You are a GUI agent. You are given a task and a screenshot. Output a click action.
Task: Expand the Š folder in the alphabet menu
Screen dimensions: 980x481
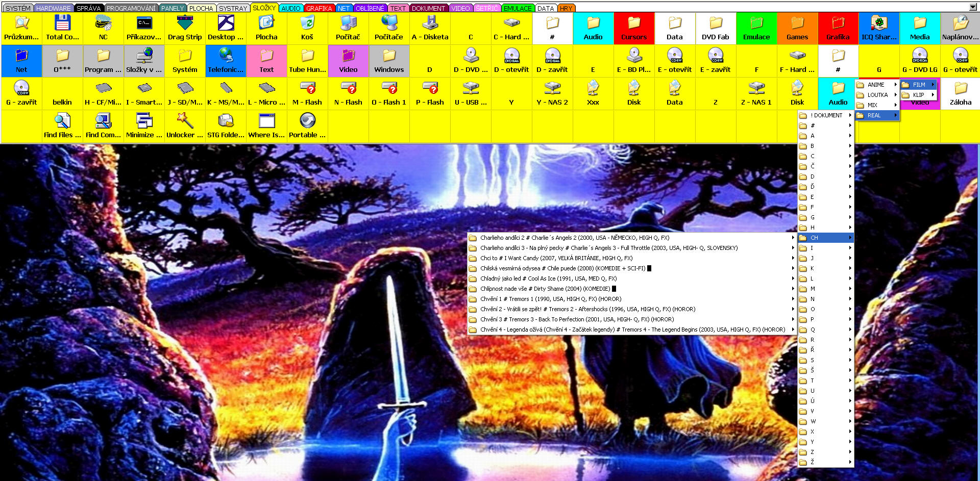(826, 370)
